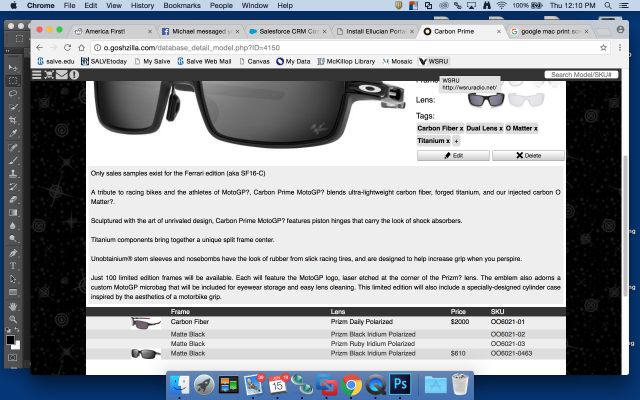Image resolution: width=640 pixels, height=400 pixels.
Task: Select Photoshop's Brush tool
Action: (x=13, y=160)
